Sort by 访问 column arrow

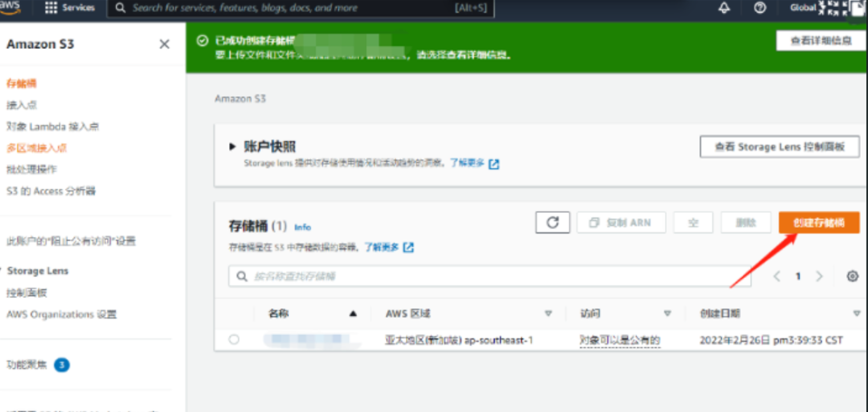click(x=667, y=313)
